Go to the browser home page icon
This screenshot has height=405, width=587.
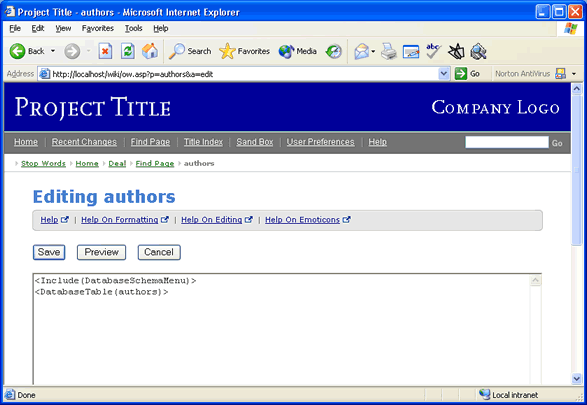[x=150, y=51]
